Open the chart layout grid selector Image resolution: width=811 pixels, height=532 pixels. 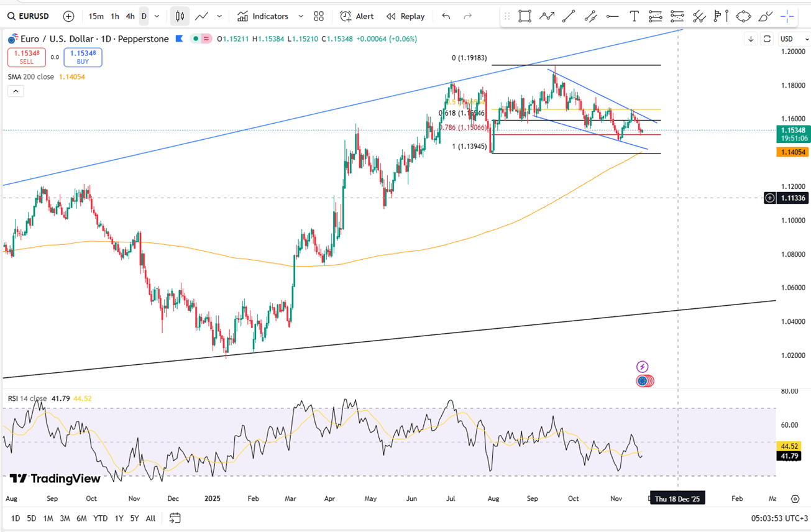click(x=319, y=16)
